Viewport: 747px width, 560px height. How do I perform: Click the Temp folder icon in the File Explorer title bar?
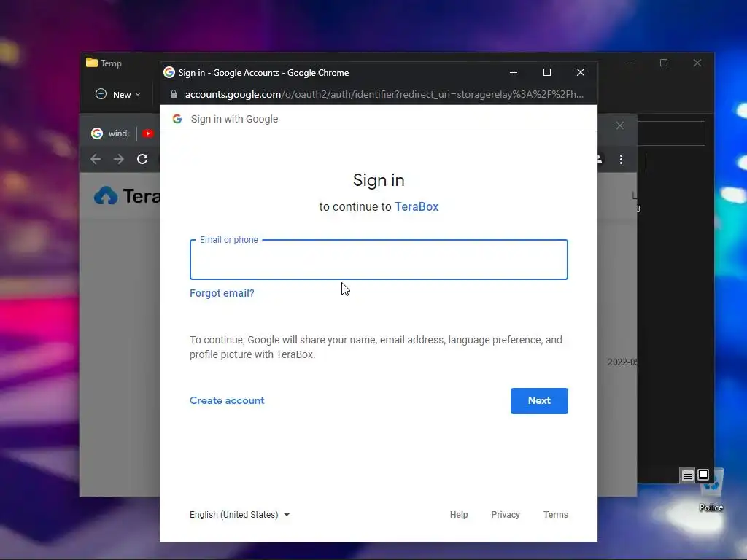pyautogui.click(x=92, y=63)
